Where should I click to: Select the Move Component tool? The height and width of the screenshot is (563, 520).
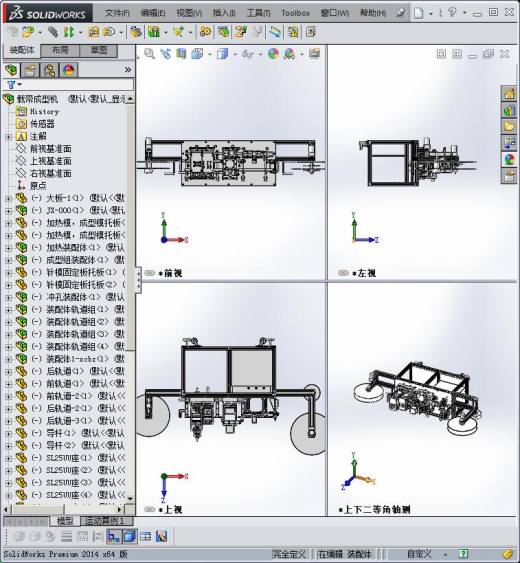pos(109,32)
